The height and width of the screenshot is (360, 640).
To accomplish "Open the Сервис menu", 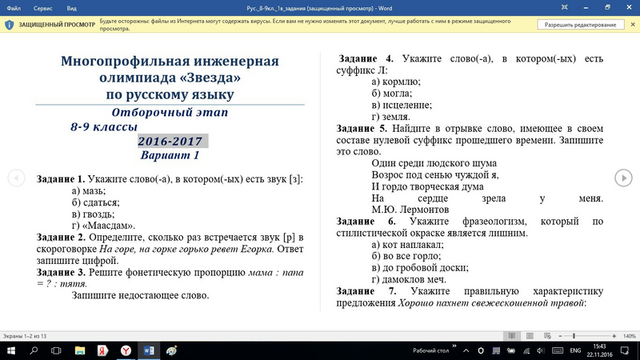I will (43, 8).
